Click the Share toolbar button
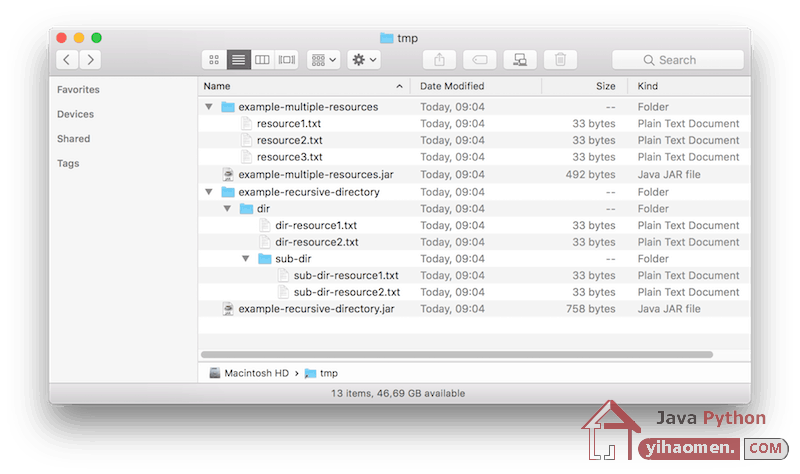 [x=439, y=60]
